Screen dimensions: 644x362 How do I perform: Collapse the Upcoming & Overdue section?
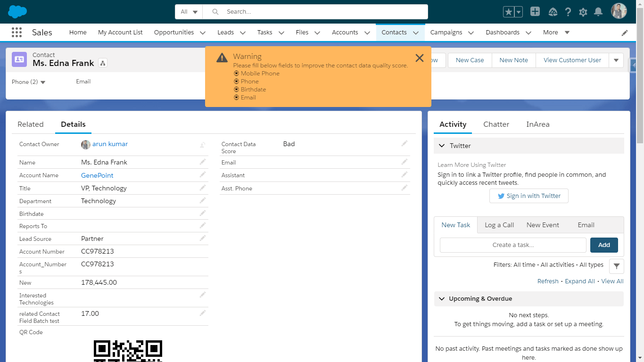pos(442,298)
